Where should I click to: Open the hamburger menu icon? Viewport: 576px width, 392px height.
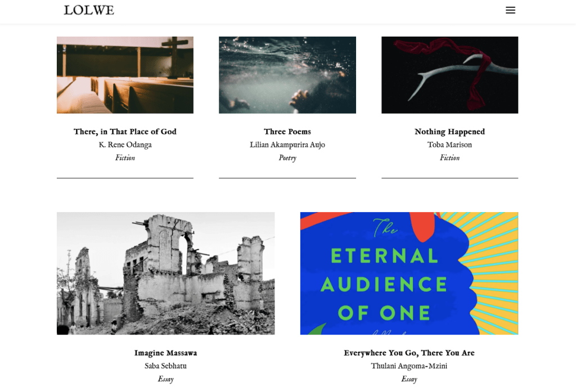click(510, 10)
